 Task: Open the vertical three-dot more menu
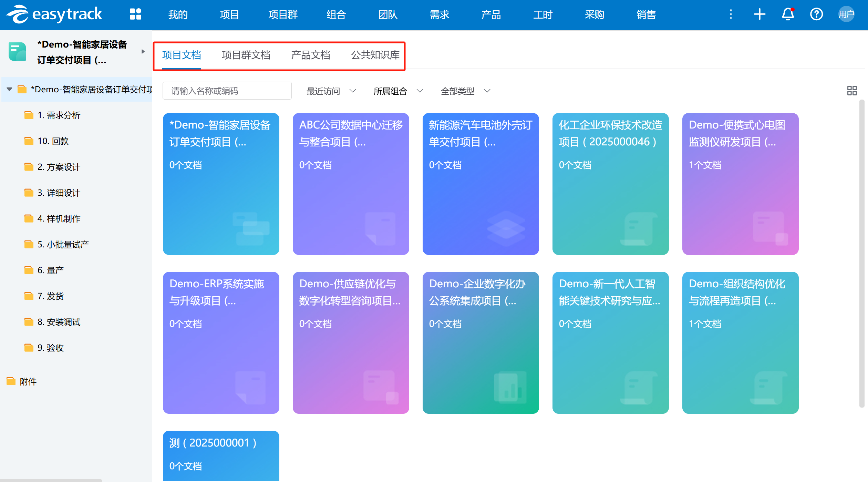[731, 14]
